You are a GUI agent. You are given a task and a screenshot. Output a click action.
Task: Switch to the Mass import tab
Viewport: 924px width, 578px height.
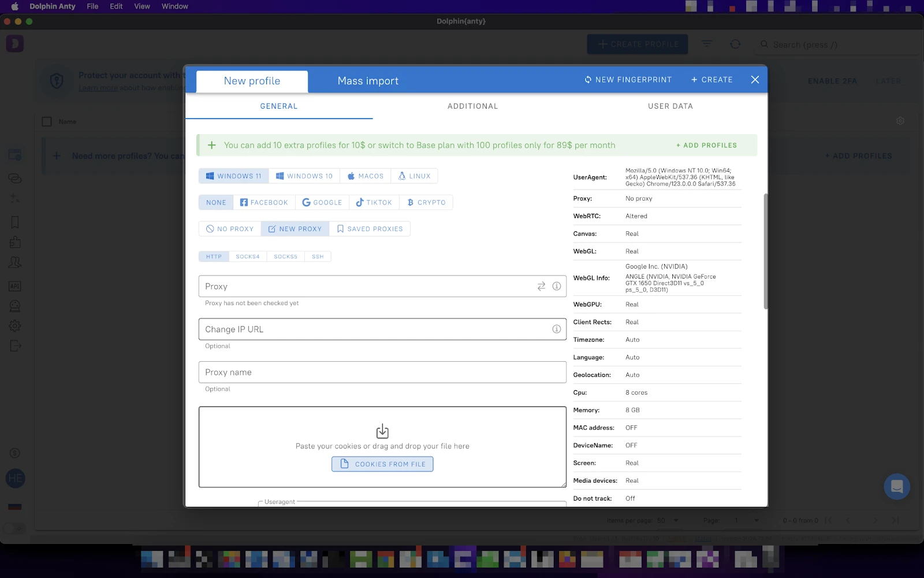point(368,81)
